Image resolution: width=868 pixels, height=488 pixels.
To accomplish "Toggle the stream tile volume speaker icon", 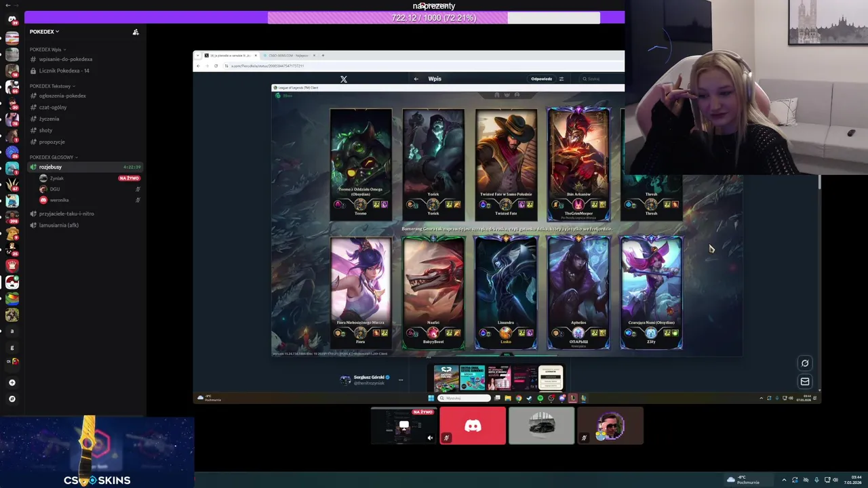I will click(x=430, y=439).
